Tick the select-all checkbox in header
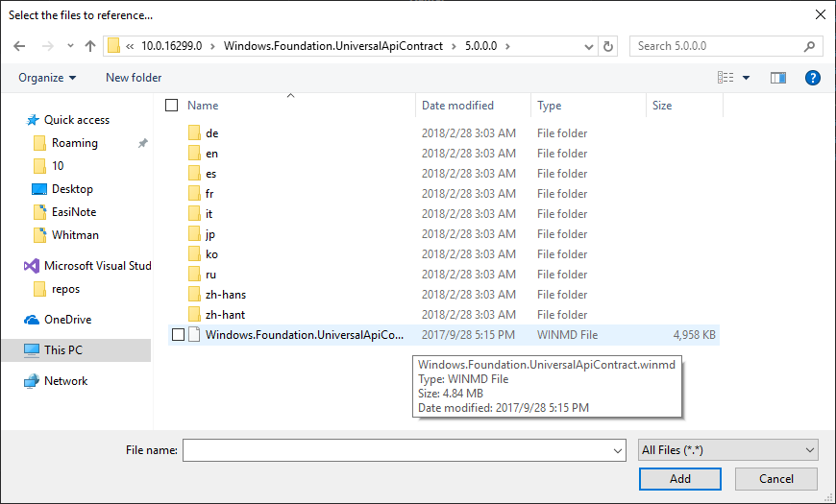This screenshot has width=836, height=504. coord(172,106)
